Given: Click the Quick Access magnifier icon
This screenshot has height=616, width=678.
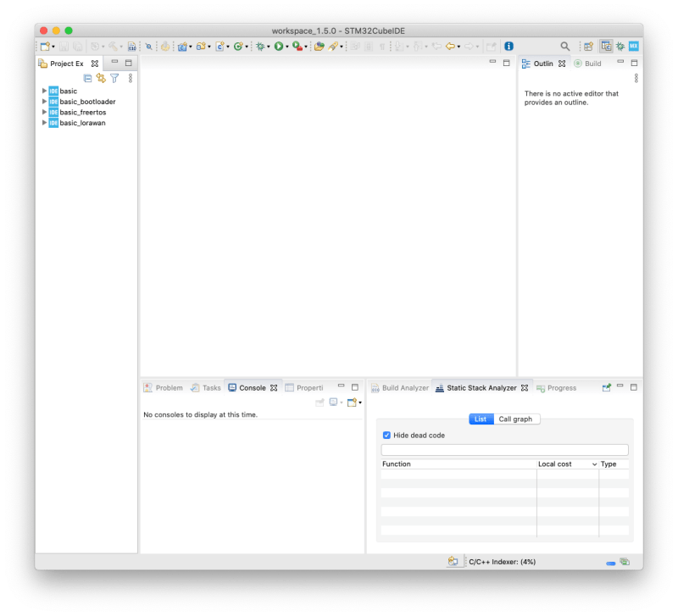Looking at the screenshot, I should pos(564,47).
